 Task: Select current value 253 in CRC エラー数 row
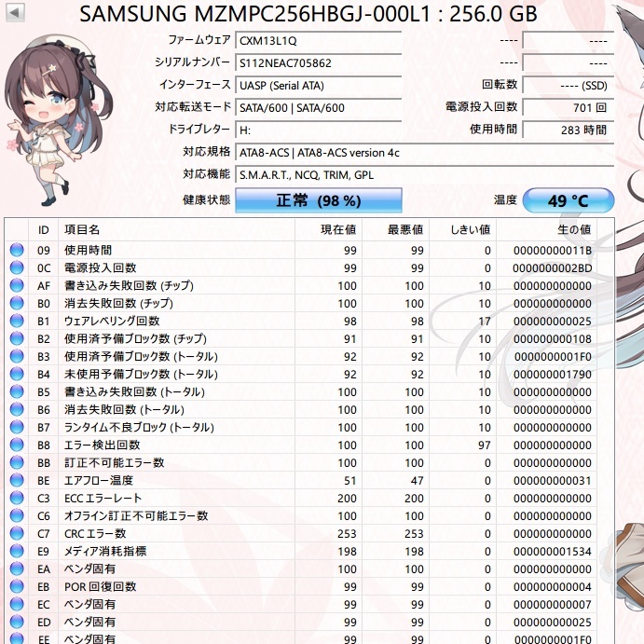[347, 533]
